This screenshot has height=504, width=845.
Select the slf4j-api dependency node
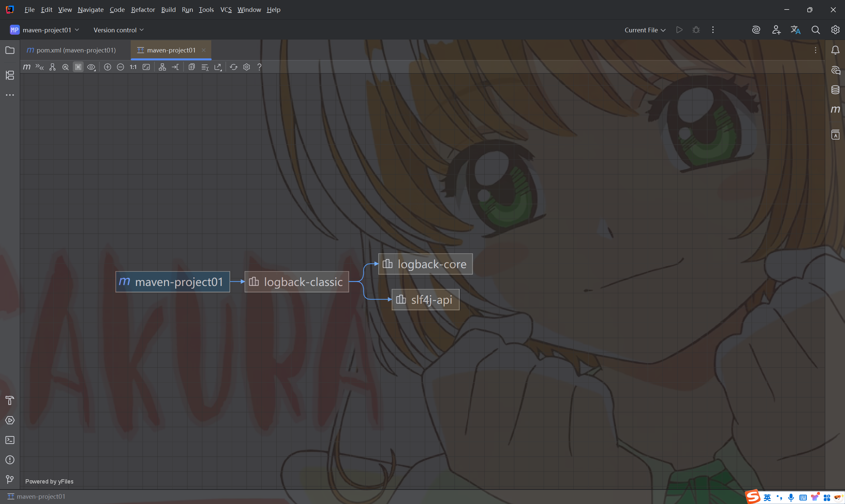[425, 299]
